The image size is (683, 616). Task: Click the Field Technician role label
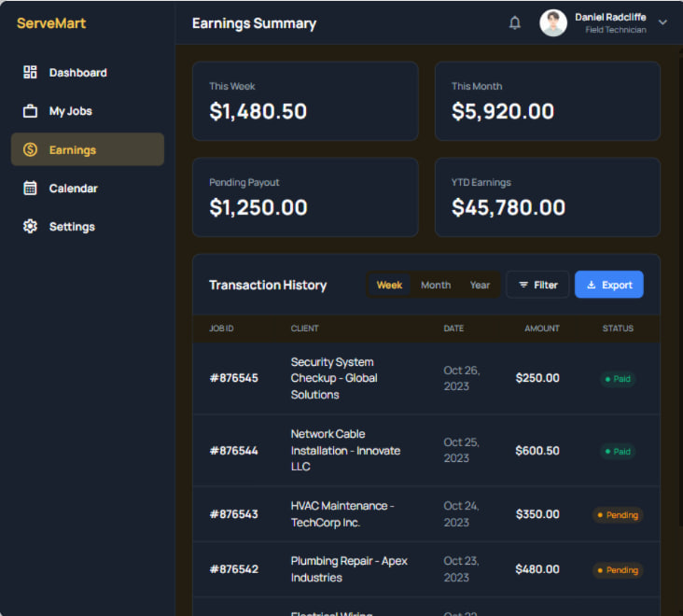point(616,30)
